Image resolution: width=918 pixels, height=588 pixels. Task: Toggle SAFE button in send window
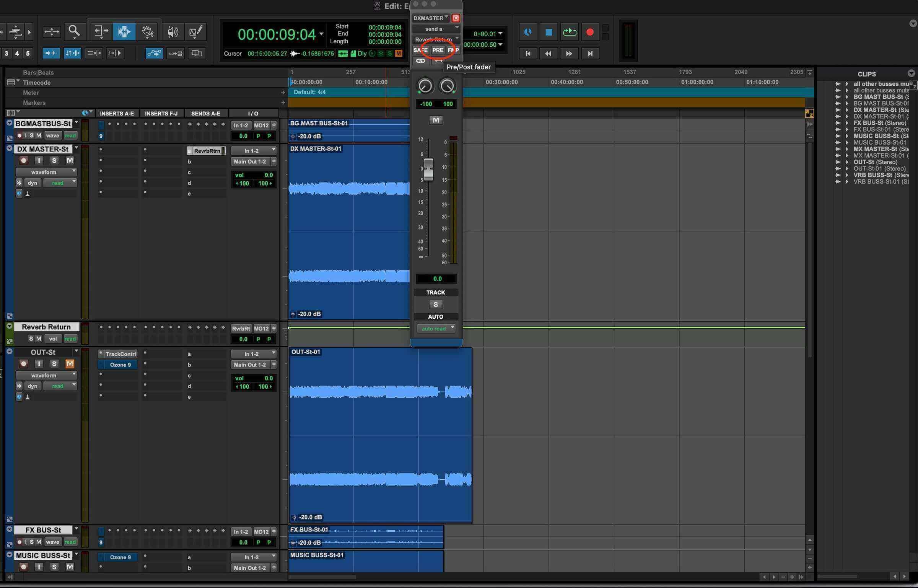click(x=420, y=50)
